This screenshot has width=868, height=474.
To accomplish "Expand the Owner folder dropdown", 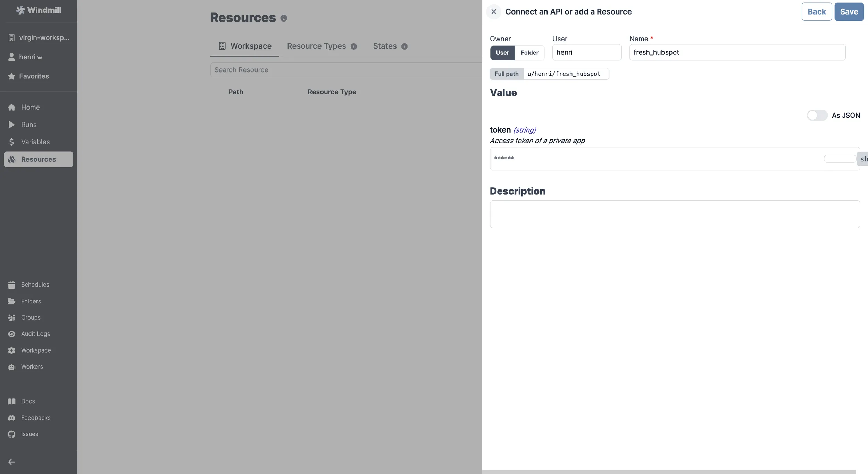I will pos(529,52).
